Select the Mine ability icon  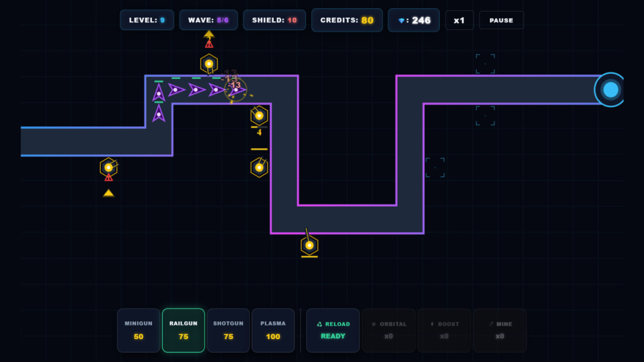(x=500, y=330)
